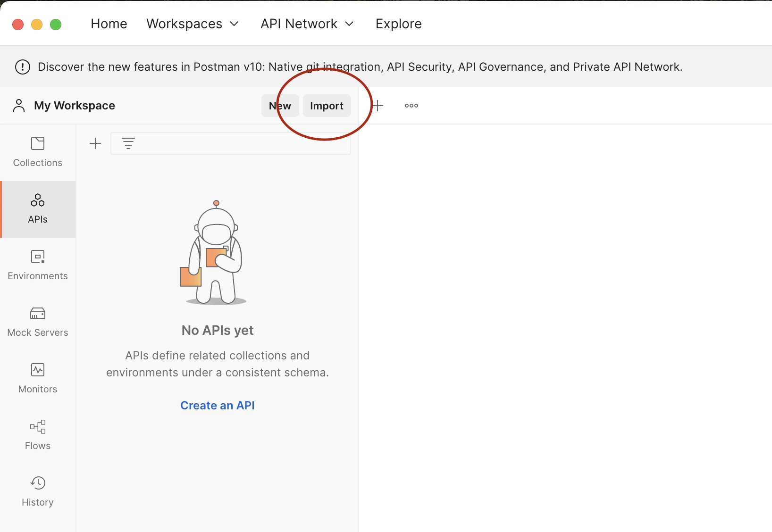
Task: Open the Flows sidebar section
Action: tap(38, 435)
